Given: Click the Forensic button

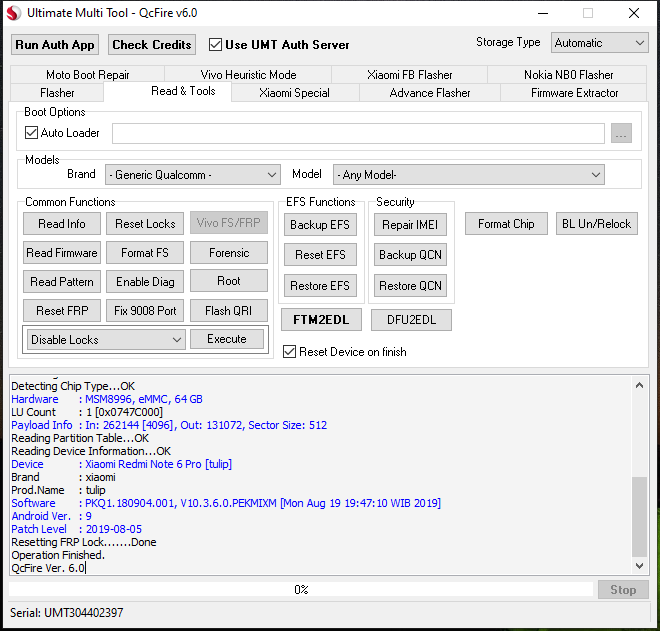Looking at the screenshot, I should (229, 253).
